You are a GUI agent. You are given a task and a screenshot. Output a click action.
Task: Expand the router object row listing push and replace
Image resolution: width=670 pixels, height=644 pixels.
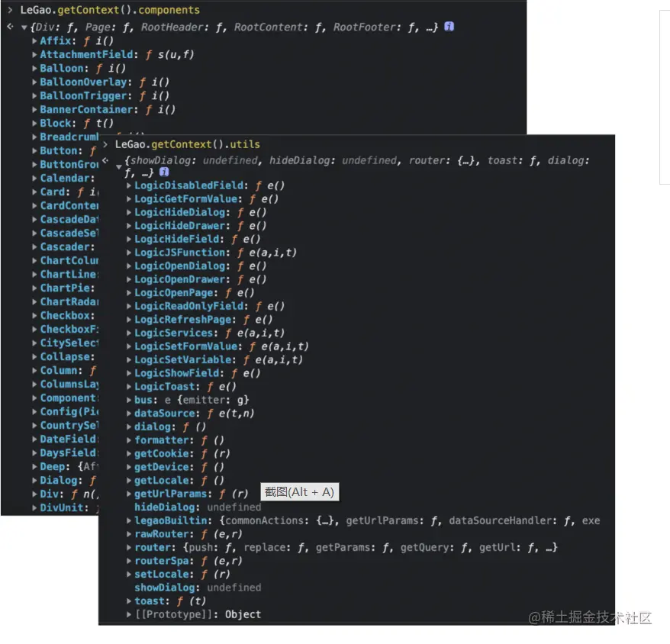(x=129, y=547)
